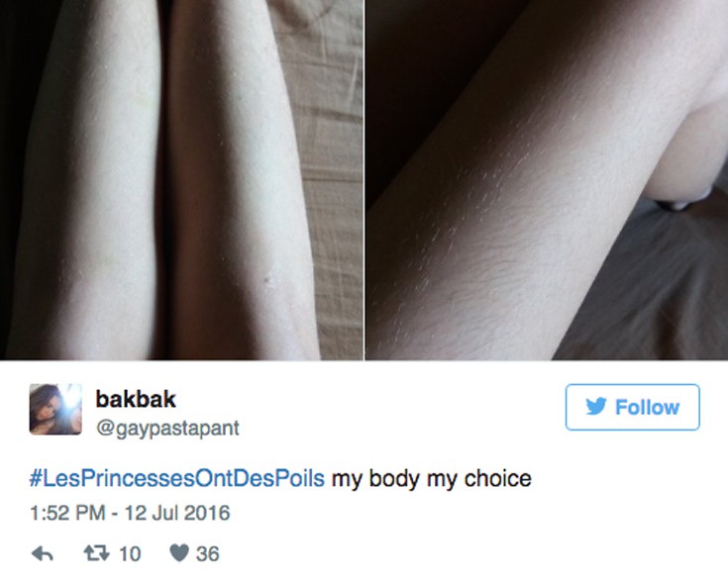The height and width of the screenshot is (583, 728).
Task: Open the #LesPrincessesOntDesPoils hashtag
Action: [177, 478]
